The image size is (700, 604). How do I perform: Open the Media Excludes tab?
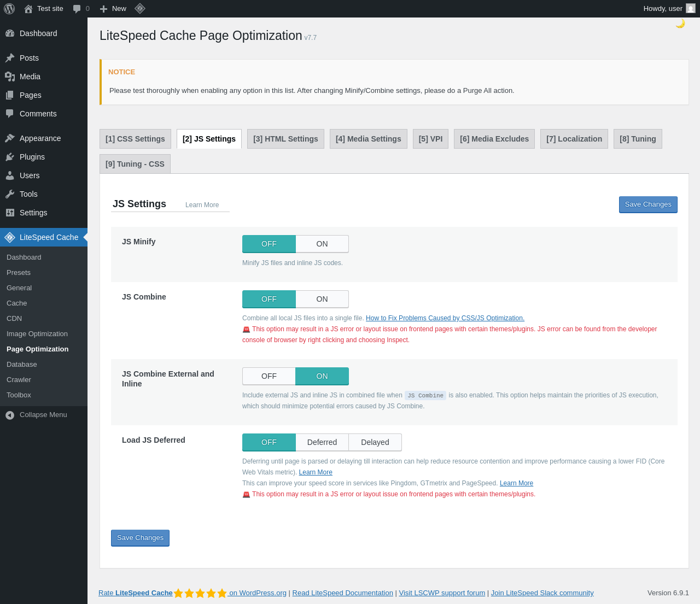click(x=494, y=139)
